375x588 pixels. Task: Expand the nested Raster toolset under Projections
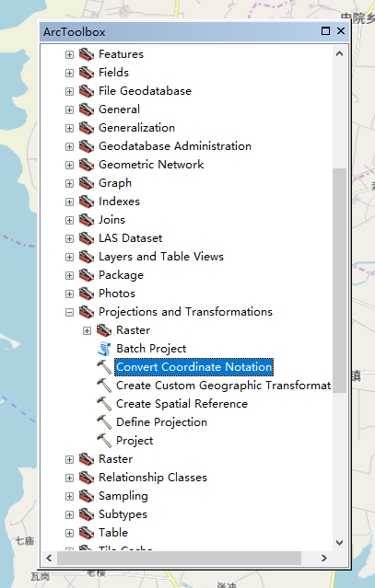tap(88, 330)
